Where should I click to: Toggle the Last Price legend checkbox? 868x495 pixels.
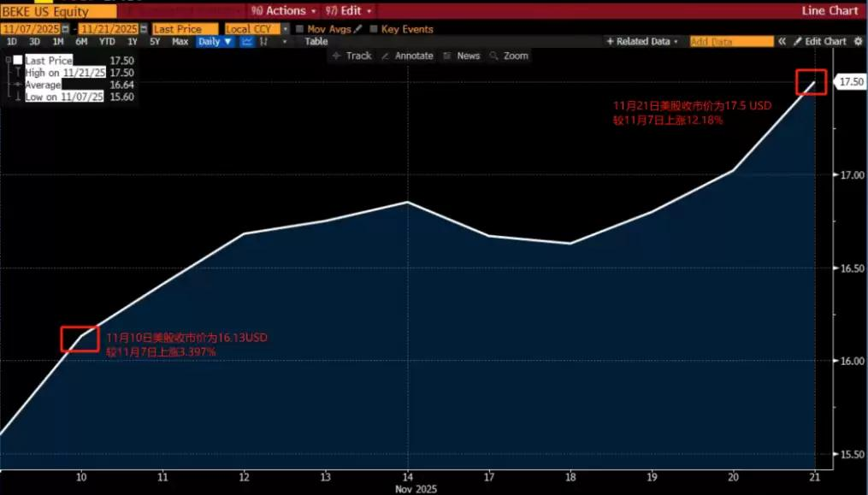click(18, 61)
